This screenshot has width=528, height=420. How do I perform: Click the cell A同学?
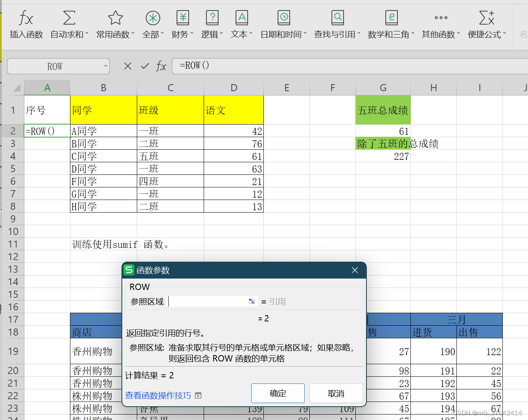pos(103,131)
